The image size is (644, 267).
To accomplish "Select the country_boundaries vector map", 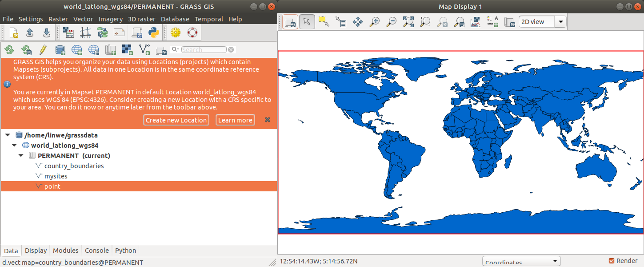I will [74, 166].
